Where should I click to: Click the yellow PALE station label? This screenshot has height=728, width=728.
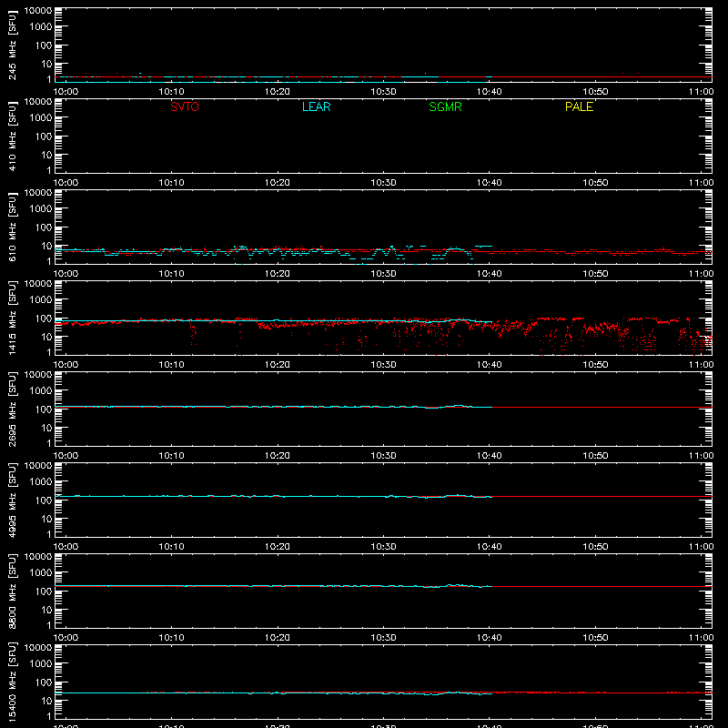click(x=579, y=106)
